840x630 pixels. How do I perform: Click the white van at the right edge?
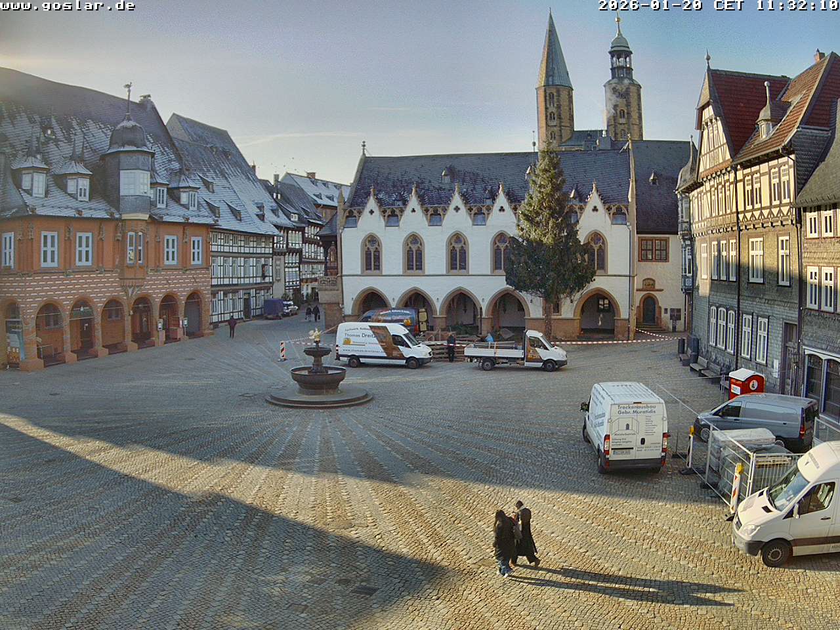point(791,505)
